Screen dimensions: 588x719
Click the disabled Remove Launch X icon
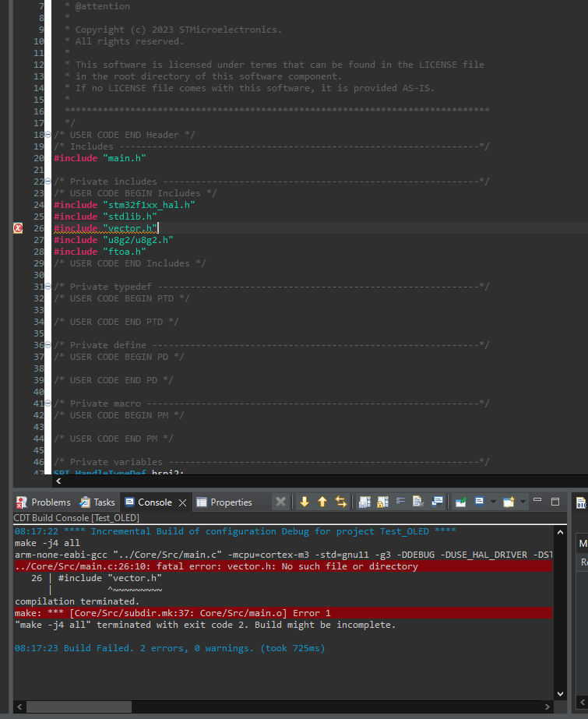click(x=281, y=502)
